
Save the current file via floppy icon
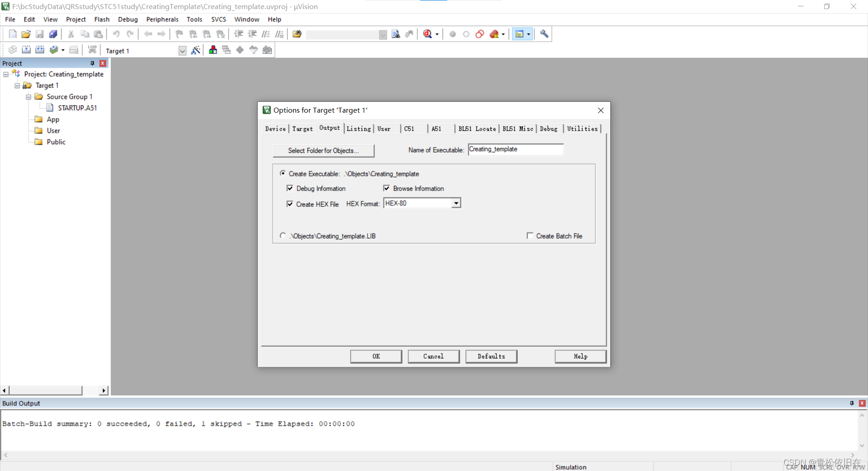tap(40, 34)
